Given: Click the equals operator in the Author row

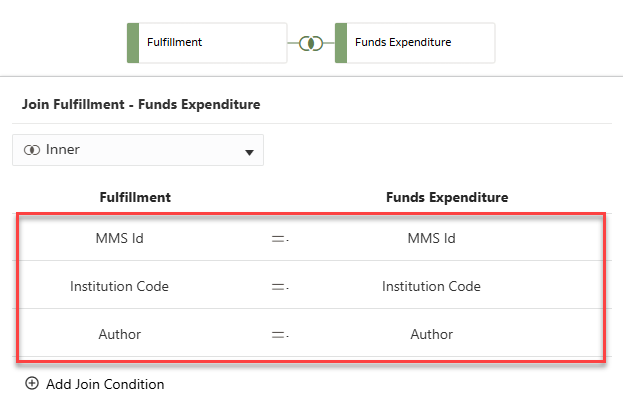Looking at the screenshot, I should pyautogui.click(x=279, y=334).
